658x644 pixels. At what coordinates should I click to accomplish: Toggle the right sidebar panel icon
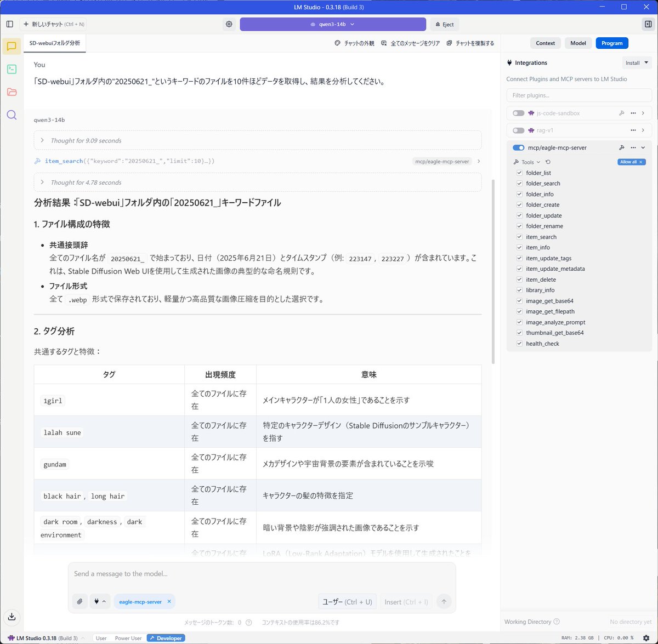tap(648, 24)
